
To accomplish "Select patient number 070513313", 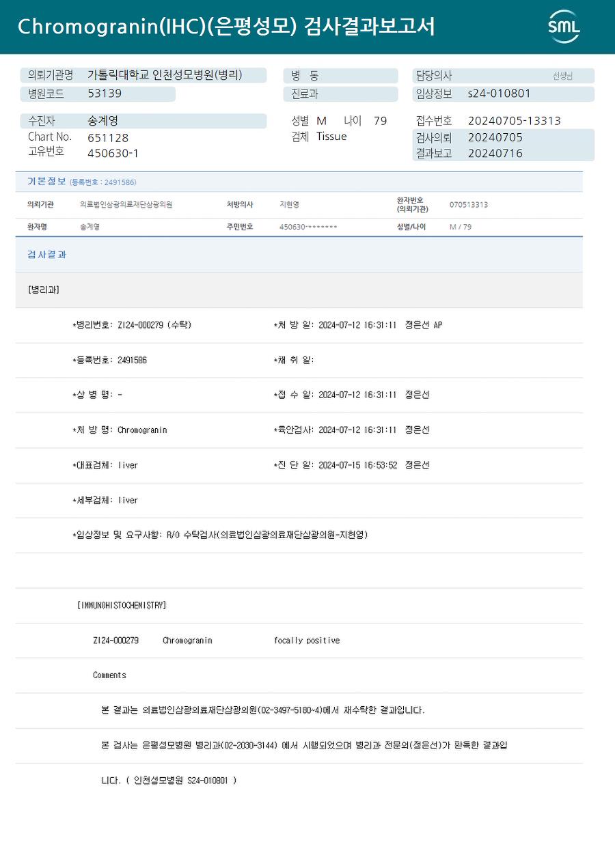I will point(469,204).
